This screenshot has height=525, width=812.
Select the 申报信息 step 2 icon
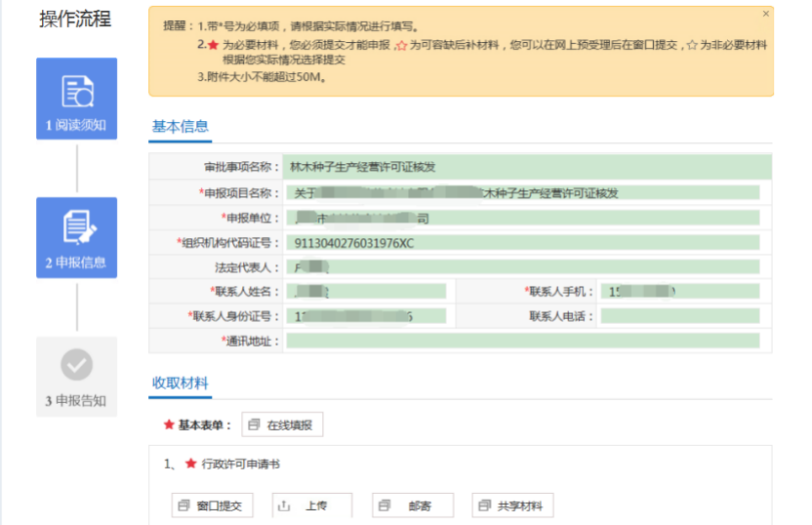pyautogui.click(x=76, y=227)
